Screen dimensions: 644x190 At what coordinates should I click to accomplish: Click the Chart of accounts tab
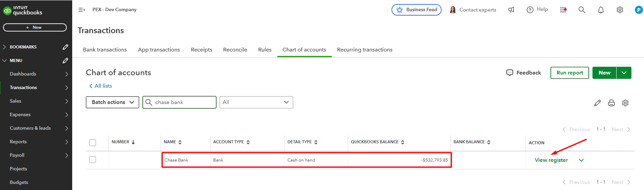304,50
